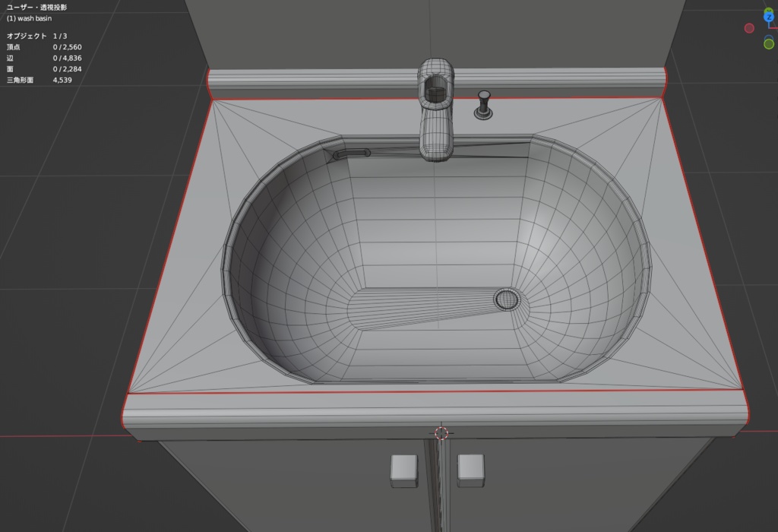Click the red X axis ball on the gizmo

[x=776, y=28]
